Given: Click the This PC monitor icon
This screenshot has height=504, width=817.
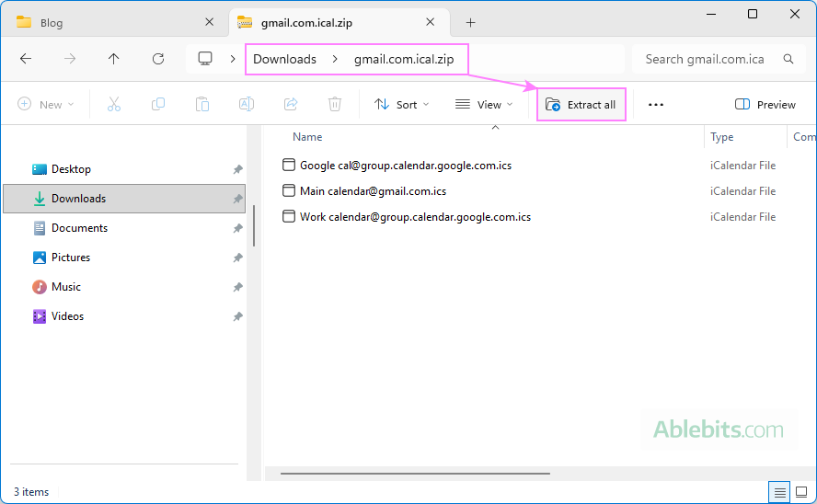Looking at the screenshot, I should click(205, 58).
